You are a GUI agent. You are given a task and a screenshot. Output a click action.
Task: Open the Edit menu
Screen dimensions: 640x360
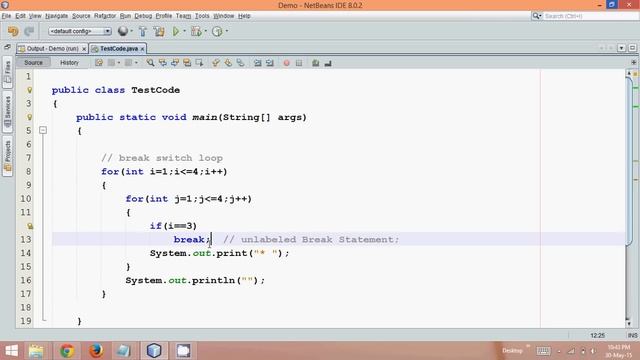(x=20, y=16)
